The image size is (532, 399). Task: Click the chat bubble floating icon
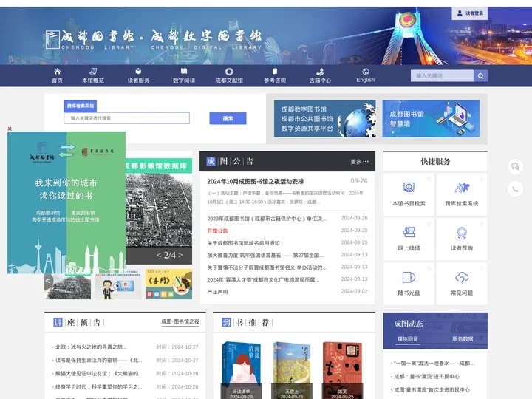click(515, 166)
